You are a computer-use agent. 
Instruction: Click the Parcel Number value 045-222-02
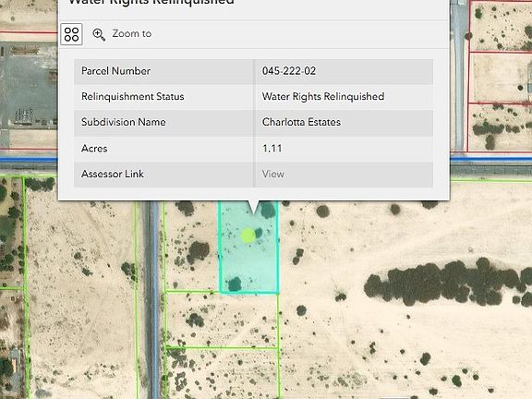tap(289, 71)
